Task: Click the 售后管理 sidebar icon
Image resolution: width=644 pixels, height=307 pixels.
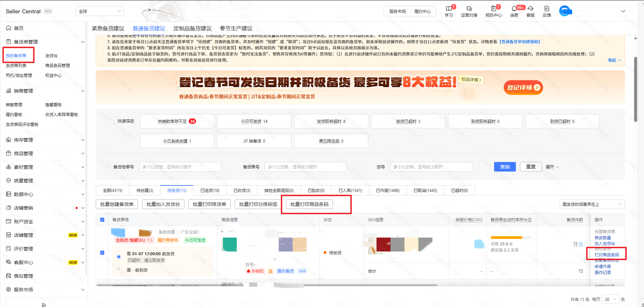Action: click(9, 276)
